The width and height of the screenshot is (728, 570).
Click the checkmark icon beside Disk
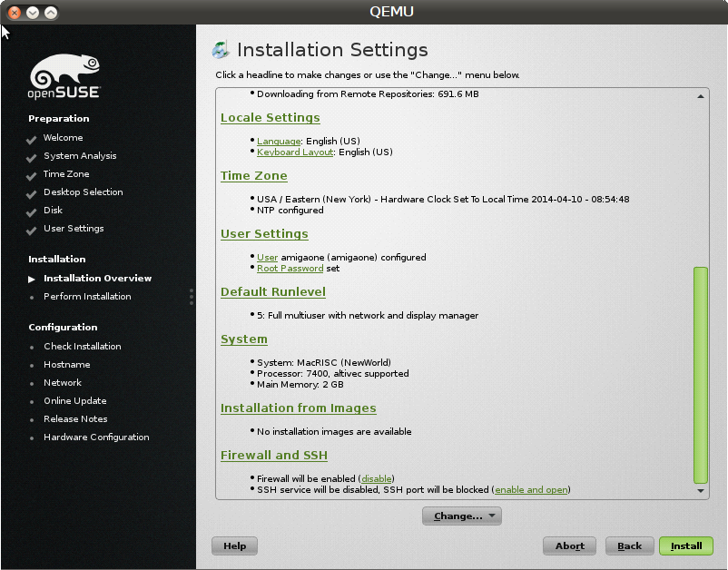click(32, 211)
